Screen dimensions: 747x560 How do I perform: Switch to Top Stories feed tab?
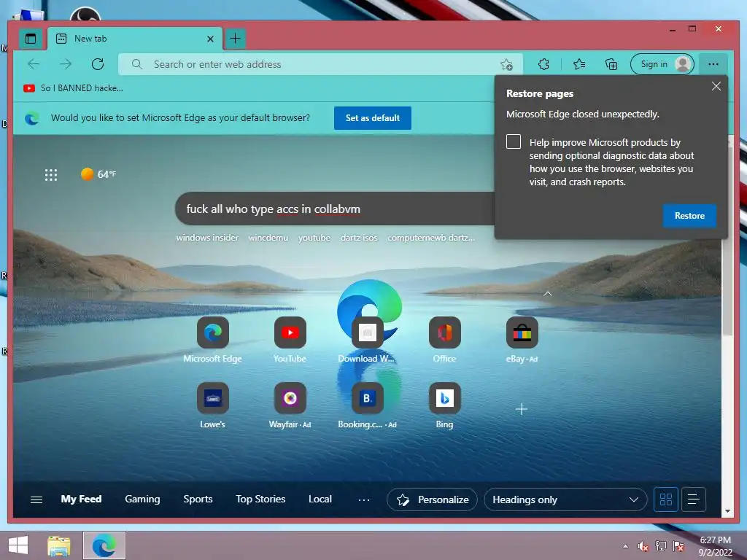[260, 499]
